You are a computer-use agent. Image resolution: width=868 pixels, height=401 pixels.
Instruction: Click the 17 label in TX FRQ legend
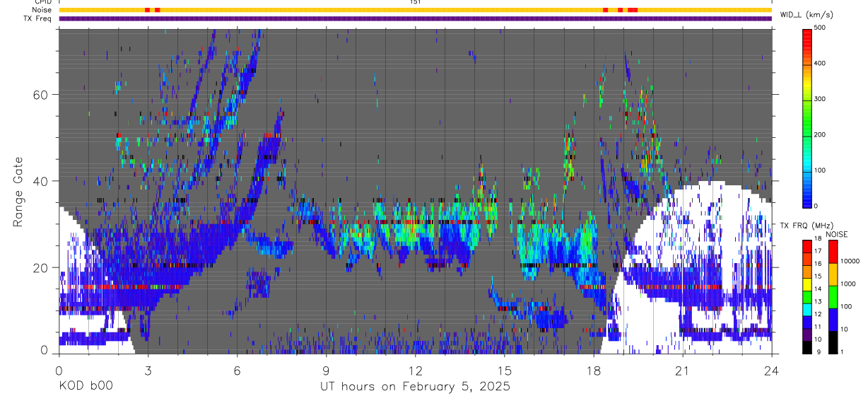(x=818, y=251)
